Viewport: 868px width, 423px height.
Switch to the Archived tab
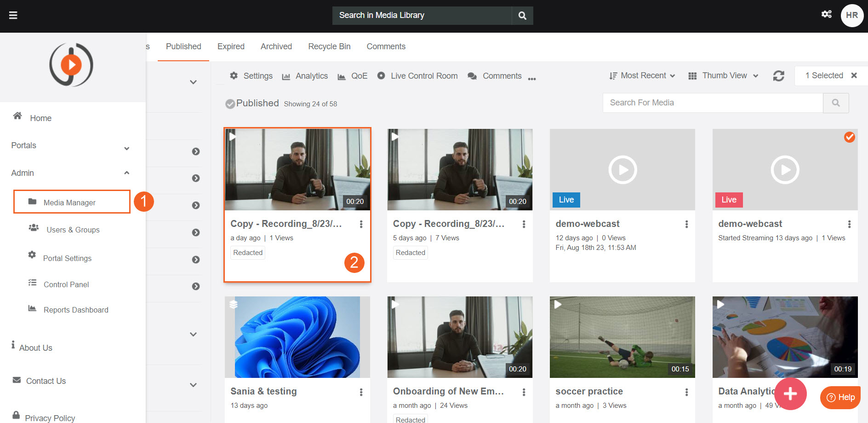276,46
